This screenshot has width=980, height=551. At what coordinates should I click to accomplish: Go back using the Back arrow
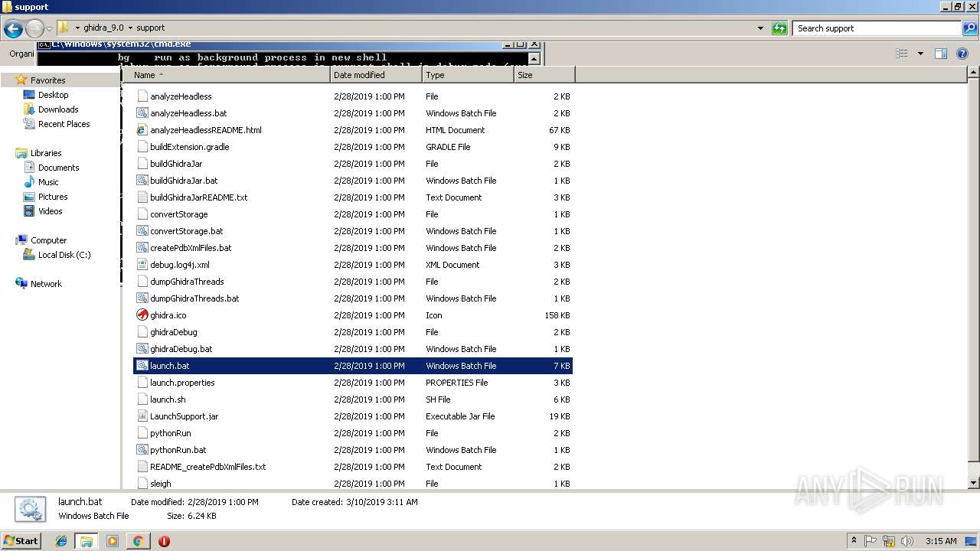[13, 28]
